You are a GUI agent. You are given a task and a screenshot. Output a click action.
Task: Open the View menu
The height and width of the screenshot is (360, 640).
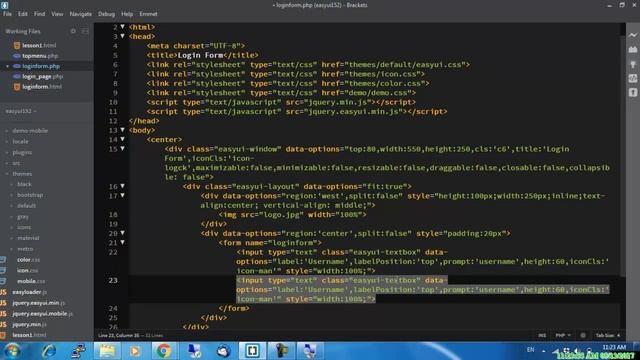pyautogui.click(x=57, y=14)
